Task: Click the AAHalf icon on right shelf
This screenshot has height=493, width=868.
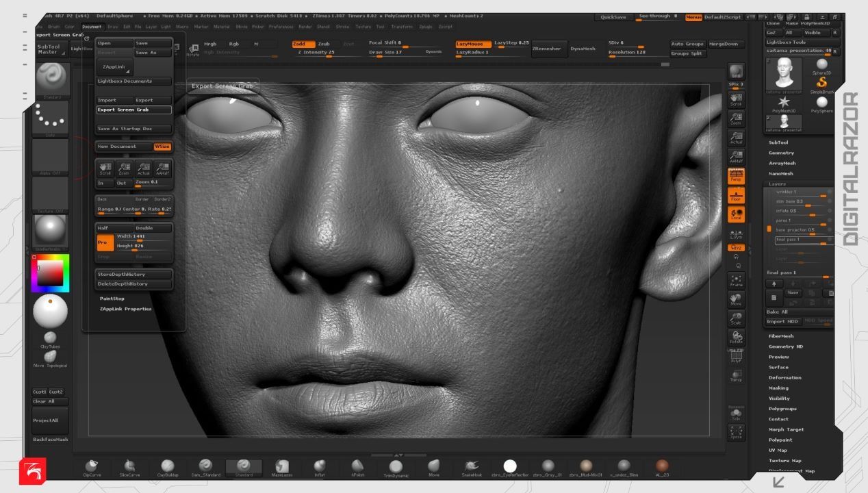Action: click(x=737, y=158)
